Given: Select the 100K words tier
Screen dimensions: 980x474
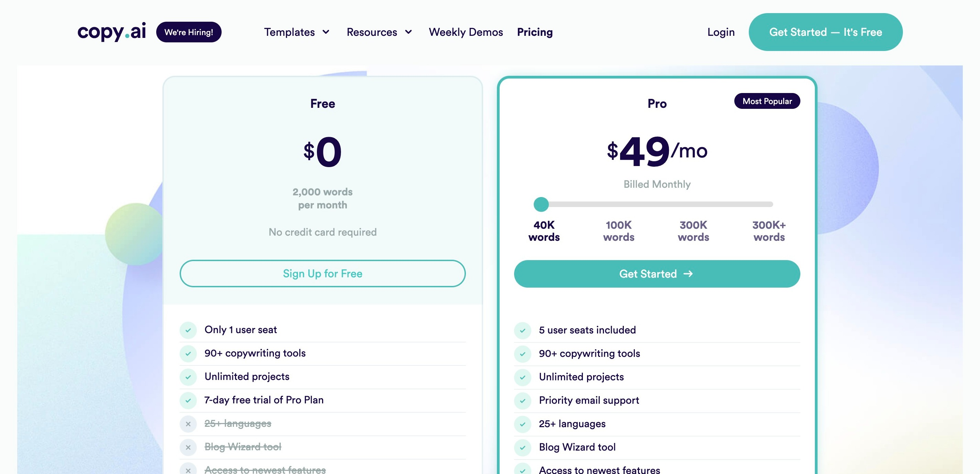Looking at the screenshot, I should [619, 231].
